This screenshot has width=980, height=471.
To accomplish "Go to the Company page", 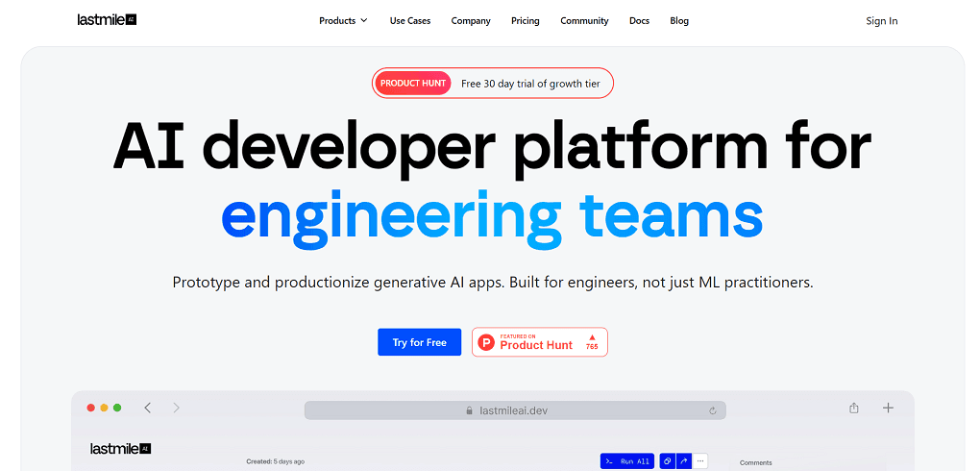I will (471, 20).
